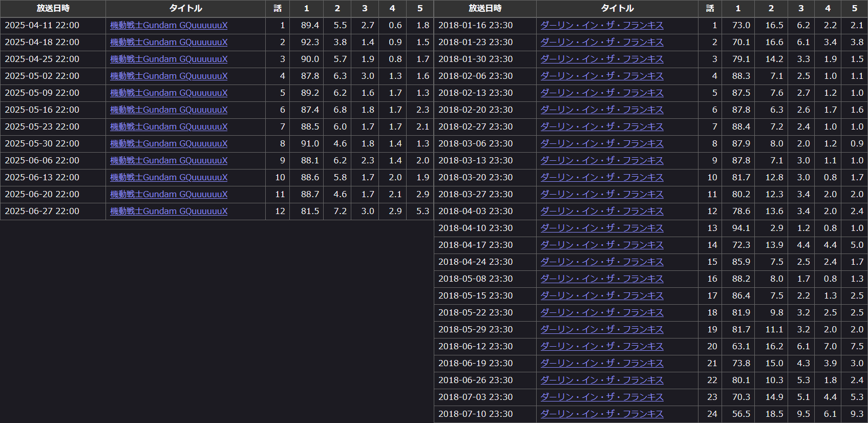Click the 56.5 rating value
This screenshot has height=423, width=868.
(x=741, y=414)
